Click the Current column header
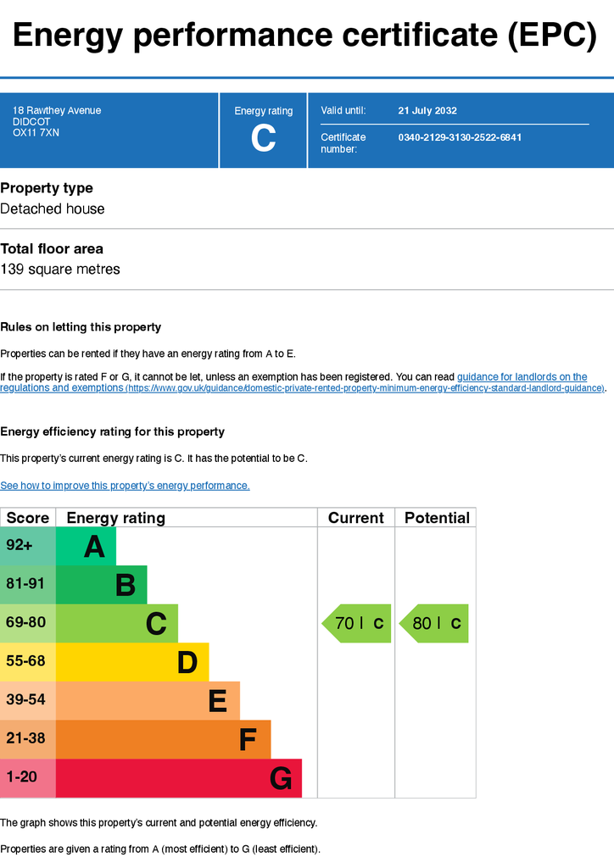The height and width of the screenshot is (868, 614). click(356, 518)
